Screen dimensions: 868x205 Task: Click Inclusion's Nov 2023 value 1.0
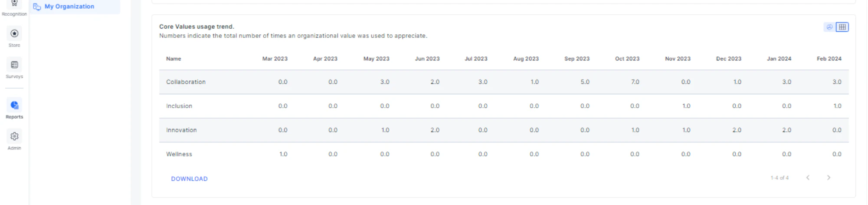point(686,106)
